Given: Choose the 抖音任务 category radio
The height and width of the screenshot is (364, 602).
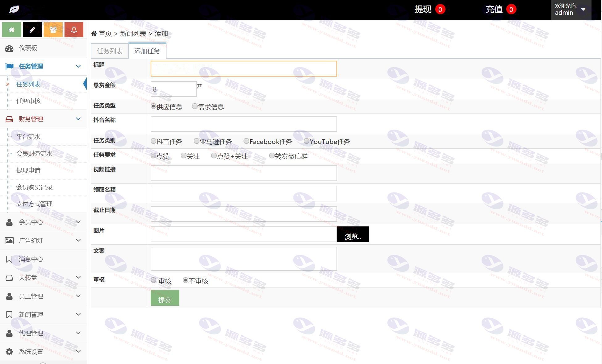Looking at the screenshot, I should point(153,141).
